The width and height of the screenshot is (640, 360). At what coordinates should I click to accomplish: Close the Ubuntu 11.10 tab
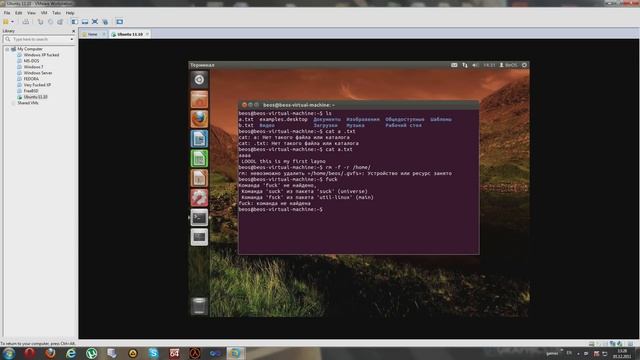(147, 34)
